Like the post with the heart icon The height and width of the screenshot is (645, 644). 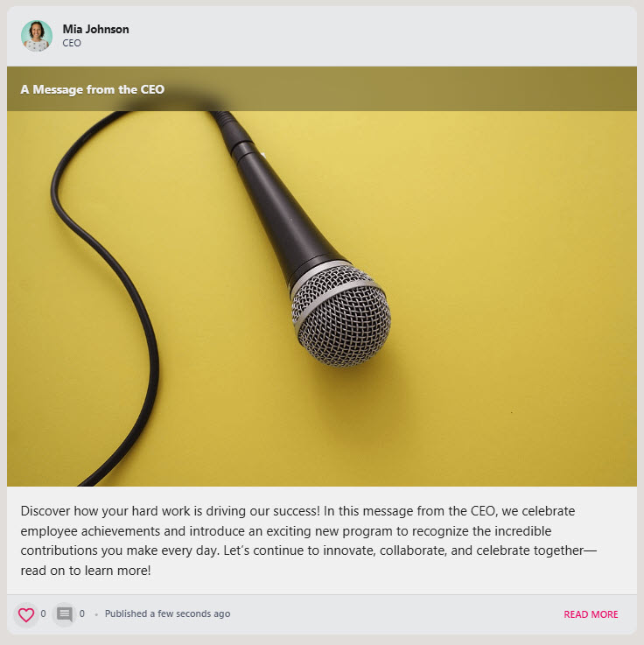(x=26, y=614)
